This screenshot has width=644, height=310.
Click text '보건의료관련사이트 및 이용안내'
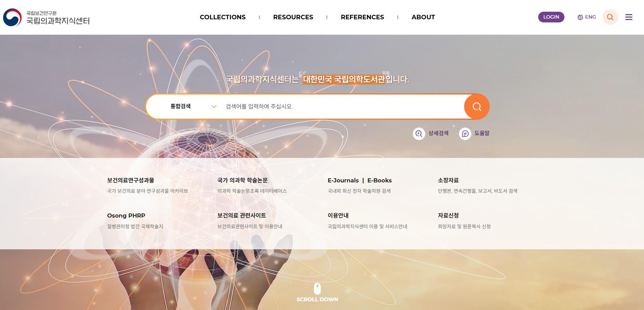point(250,227)
